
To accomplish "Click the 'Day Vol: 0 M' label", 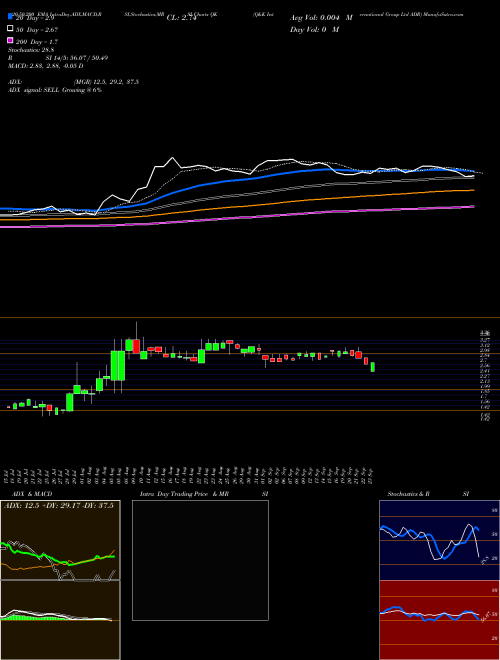I will 314,29.
